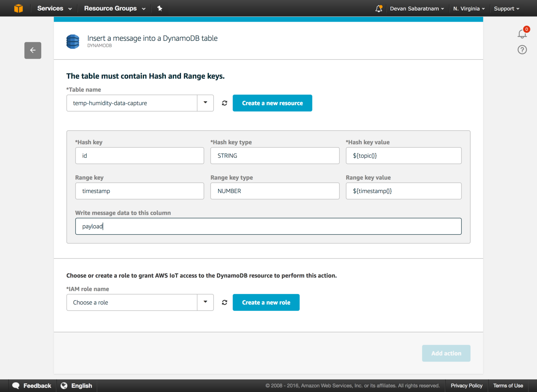Open the Support menu
The image size is (537, 392).
tap(507, 9)
